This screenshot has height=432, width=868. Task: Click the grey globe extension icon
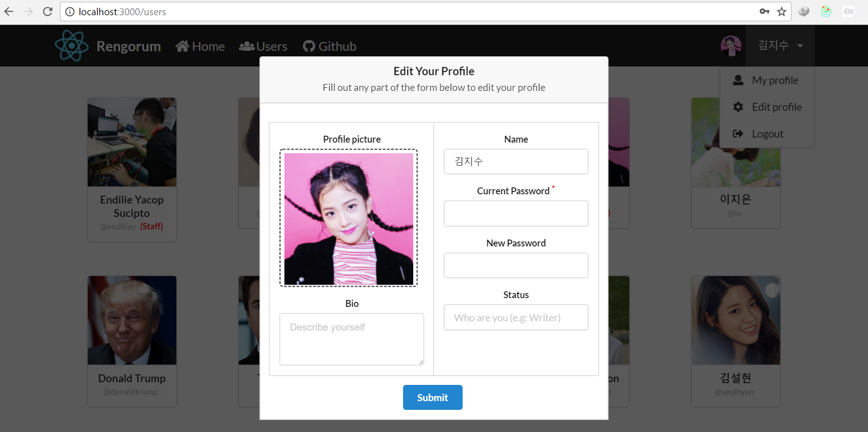pos(804,12)
